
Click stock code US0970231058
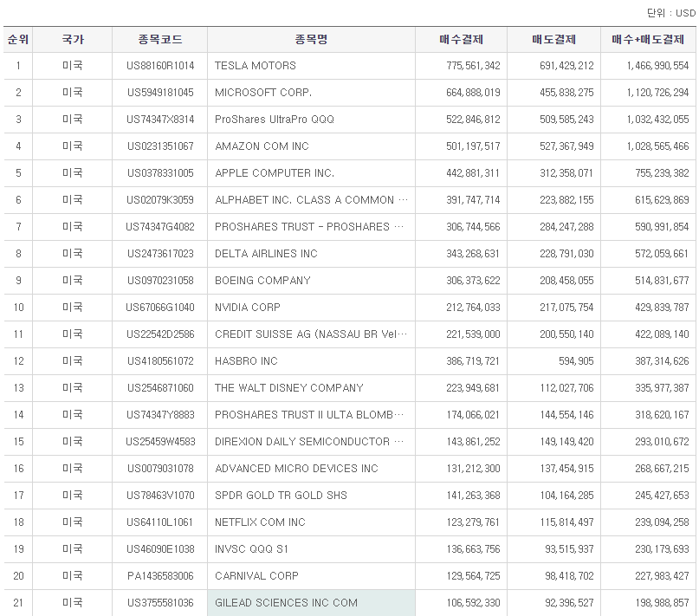[x=160, y=280]
